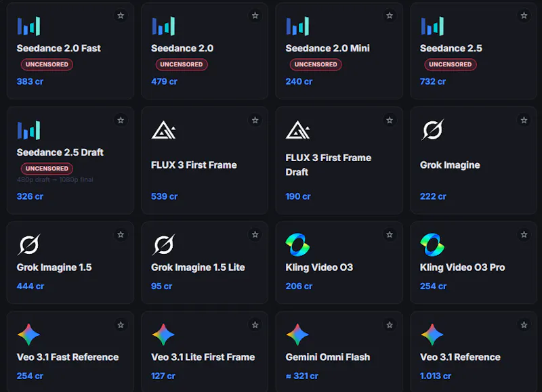Click the Grok Imagine 1.5 title above 444 cr
This screenshot has height=392, width=542.
point(54,267)
